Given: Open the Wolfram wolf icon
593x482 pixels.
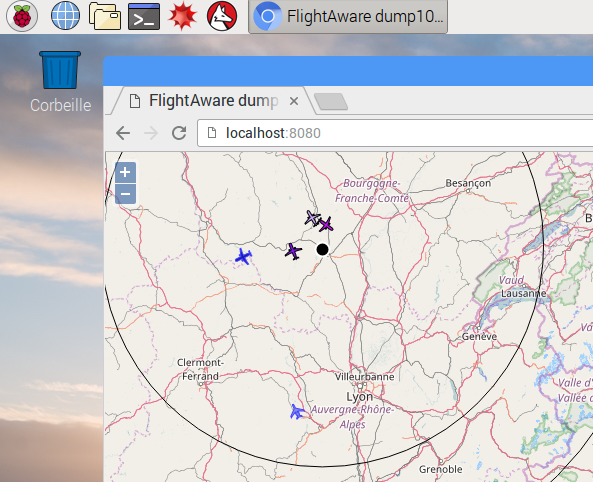Looking at the screenshot, I should point(222,16).
